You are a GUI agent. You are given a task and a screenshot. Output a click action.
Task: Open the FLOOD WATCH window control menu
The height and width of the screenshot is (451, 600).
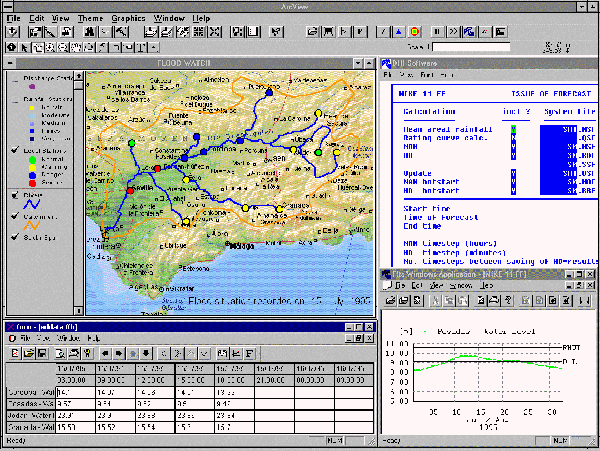(11, 64)
